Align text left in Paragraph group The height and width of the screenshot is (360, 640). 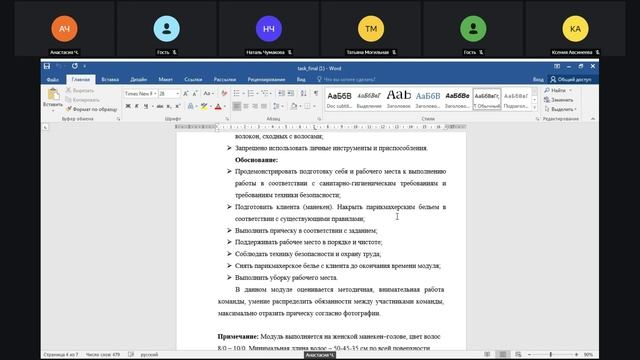(237, 106)
